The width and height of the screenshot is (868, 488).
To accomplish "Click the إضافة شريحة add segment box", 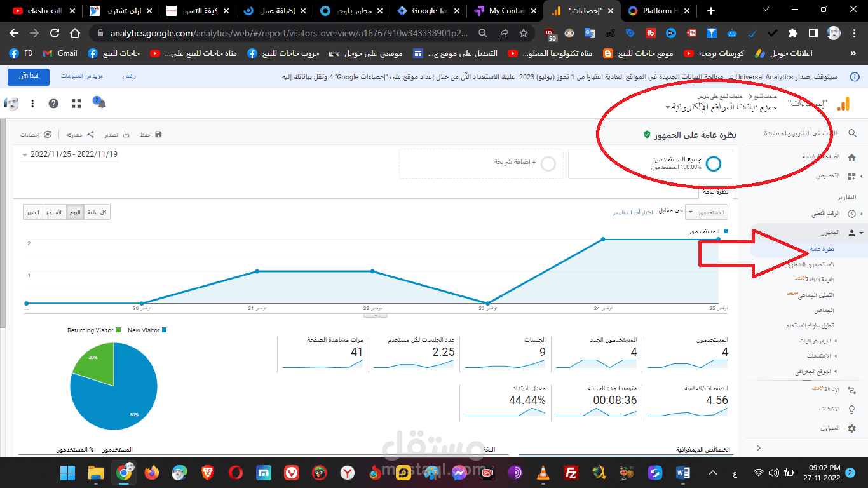I will tap(481, 163).
